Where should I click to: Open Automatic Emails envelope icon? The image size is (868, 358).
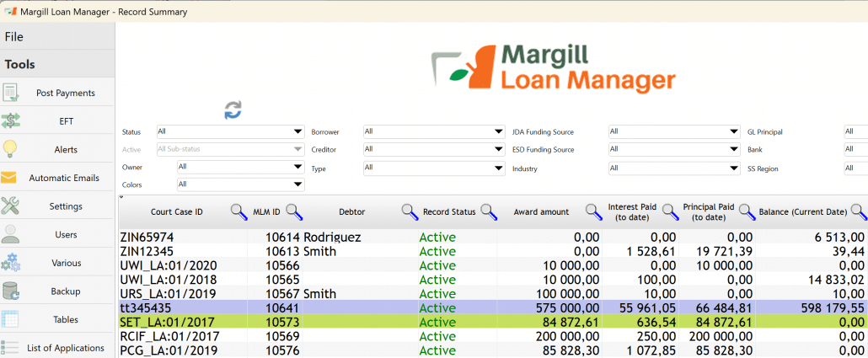[9, 178]
